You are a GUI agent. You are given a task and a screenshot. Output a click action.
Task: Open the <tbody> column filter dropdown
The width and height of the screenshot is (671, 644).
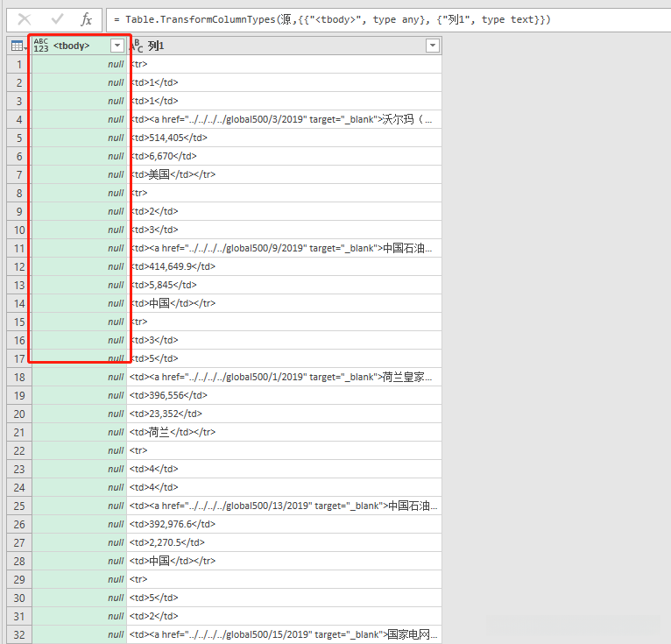[117, 46]
